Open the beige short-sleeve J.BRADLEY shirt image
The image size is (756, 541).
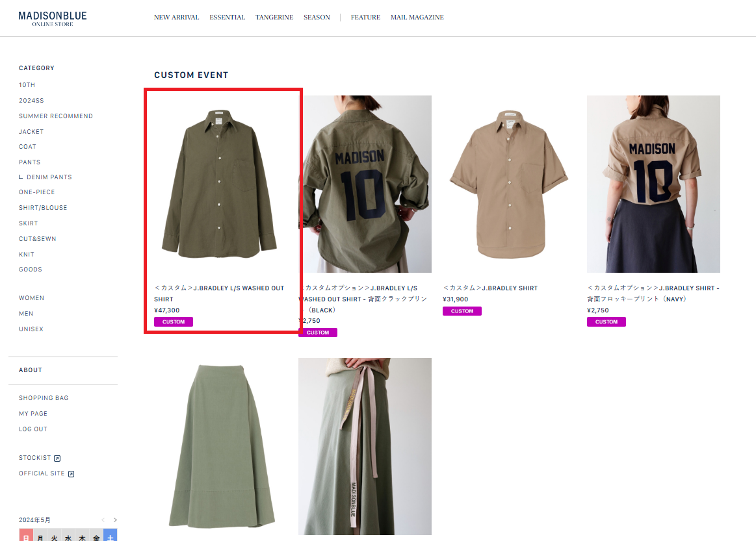coord(509,184)
